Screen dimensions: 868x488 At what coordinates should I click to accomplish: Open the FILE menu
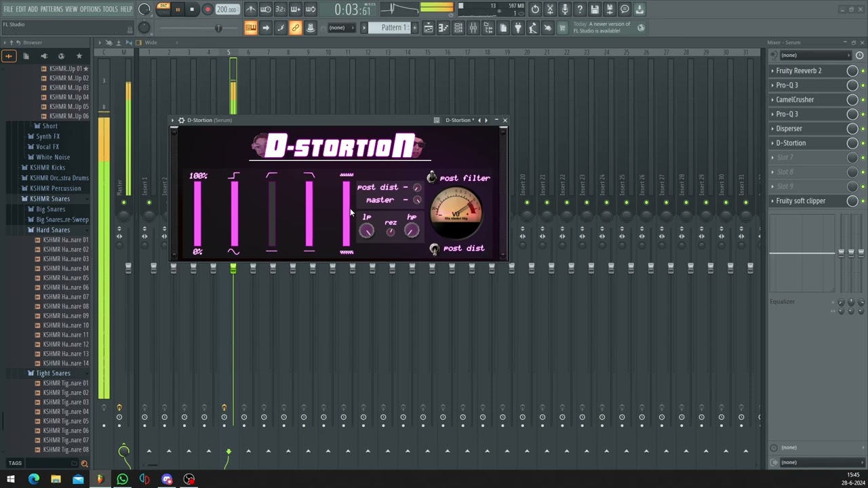9,9
